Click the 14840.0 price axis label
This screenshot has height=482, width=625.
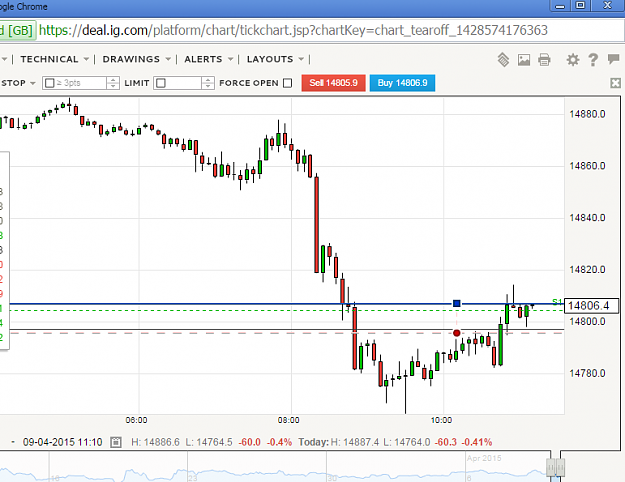click(587, 218)
